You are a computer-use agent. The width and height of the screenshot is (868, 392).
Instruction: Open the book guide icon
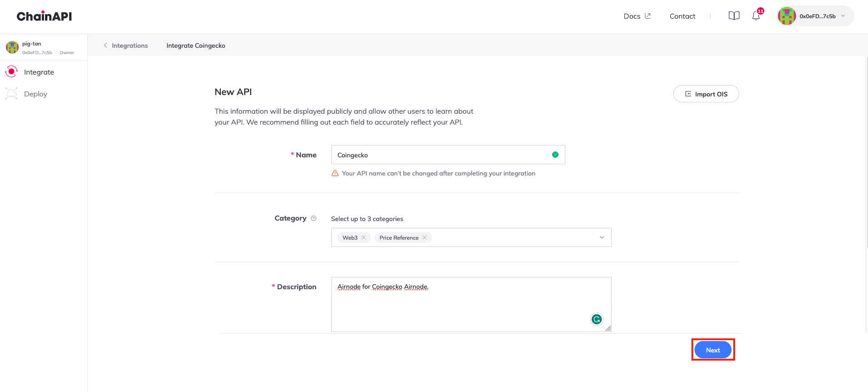tap(734, 16)
